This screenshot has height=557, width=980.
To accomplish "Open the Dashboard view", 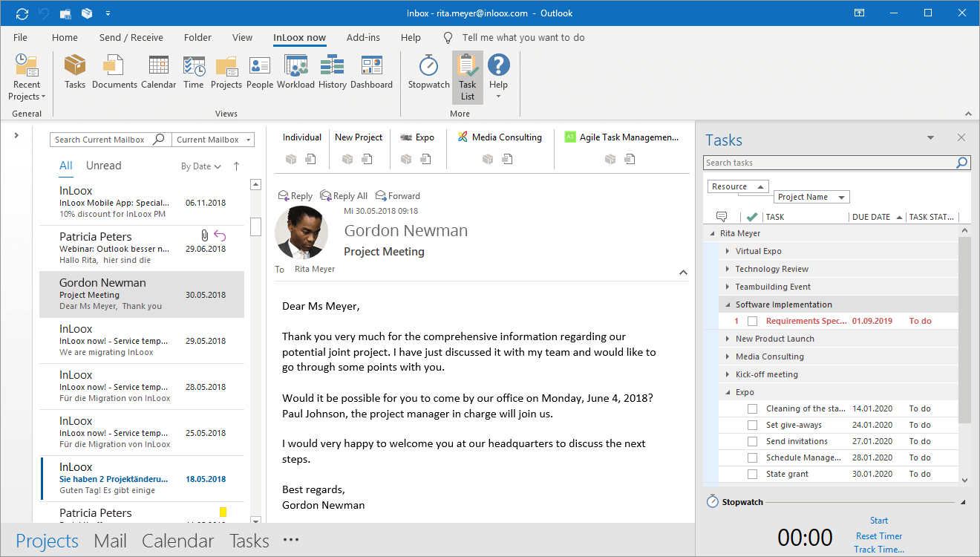I will [x=371, y=72].
